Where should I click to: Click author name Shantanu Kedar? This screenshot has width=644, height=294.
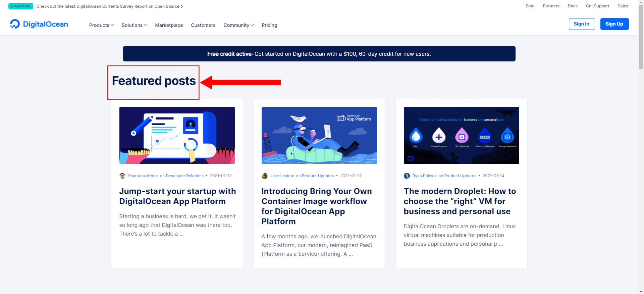[143, 176]
